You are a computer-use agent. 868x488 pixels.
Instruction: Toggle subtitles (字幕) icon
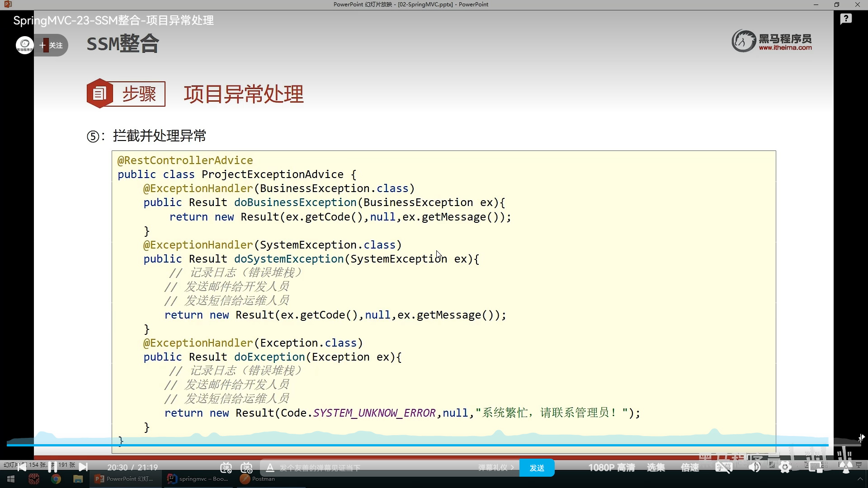(x=723, y=468)
